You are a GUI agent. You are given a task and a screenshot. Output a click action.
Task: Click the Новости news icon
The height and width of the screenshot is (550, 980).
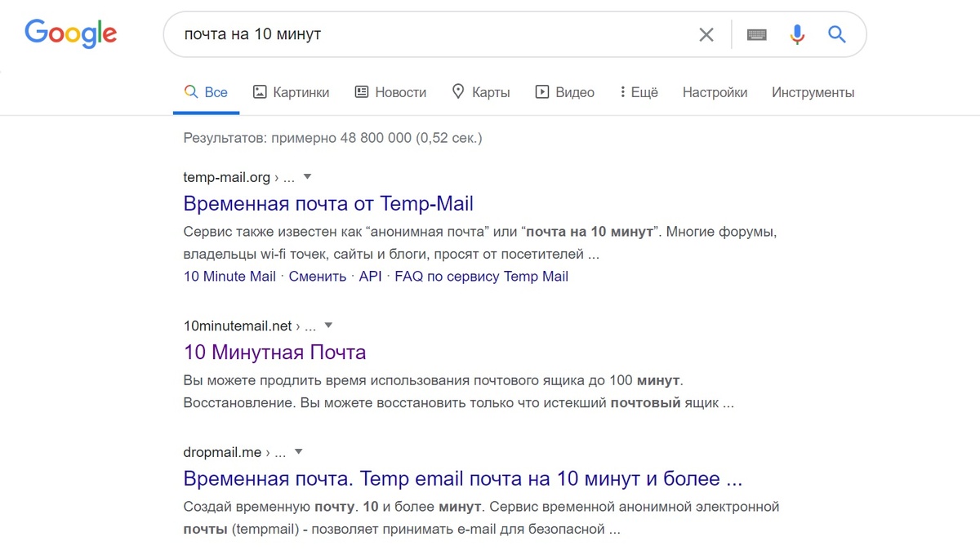tap(360, 91)
